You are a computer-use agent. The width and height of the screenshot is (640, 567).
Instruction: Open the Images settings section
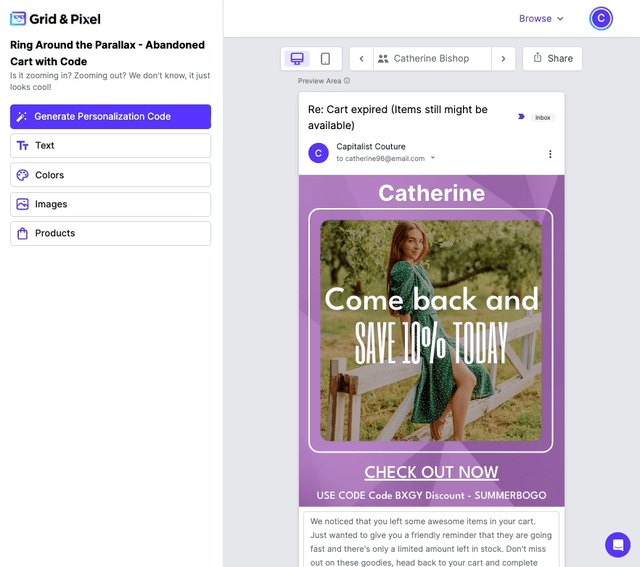111,204
